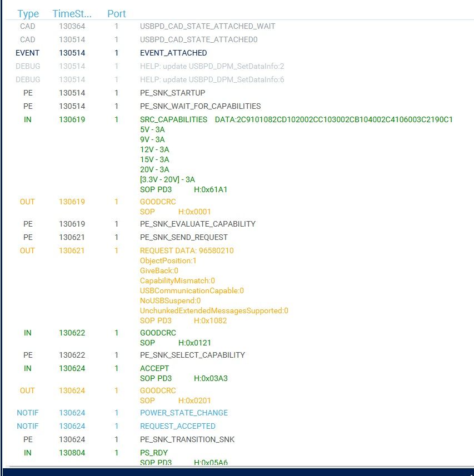Click SOP PD3 label under SRC_CAPABILITIES

click(156, 190)
